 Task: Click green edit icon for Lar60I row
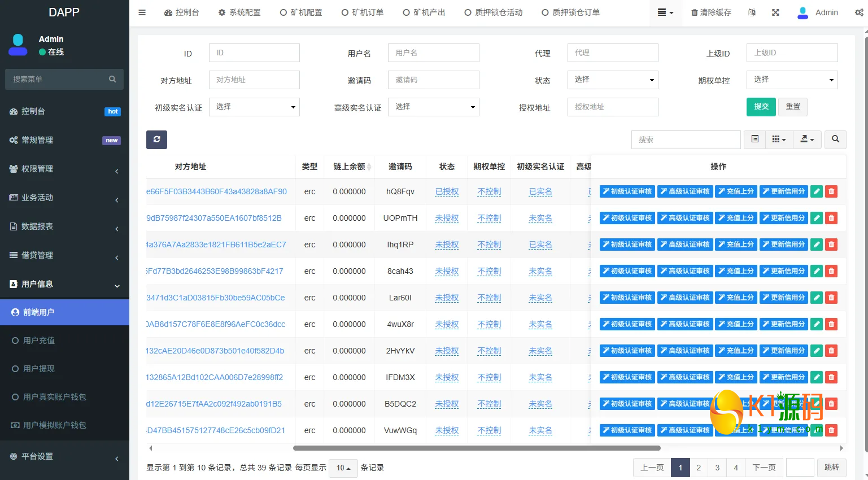(x=817, y=298)
